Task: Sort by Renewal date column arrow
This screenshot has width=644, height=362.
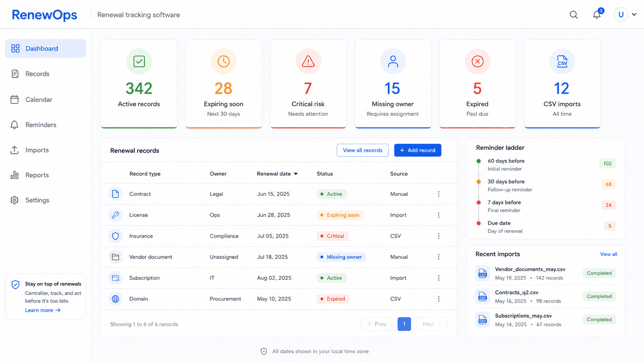Action: click(296, 174)
